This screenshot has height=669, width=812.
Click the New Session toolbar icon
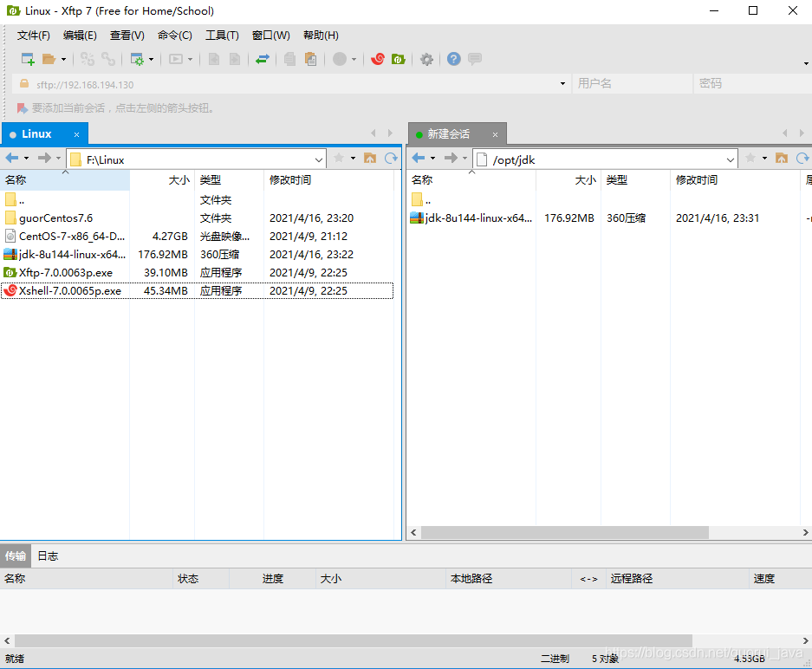point(28,59)
